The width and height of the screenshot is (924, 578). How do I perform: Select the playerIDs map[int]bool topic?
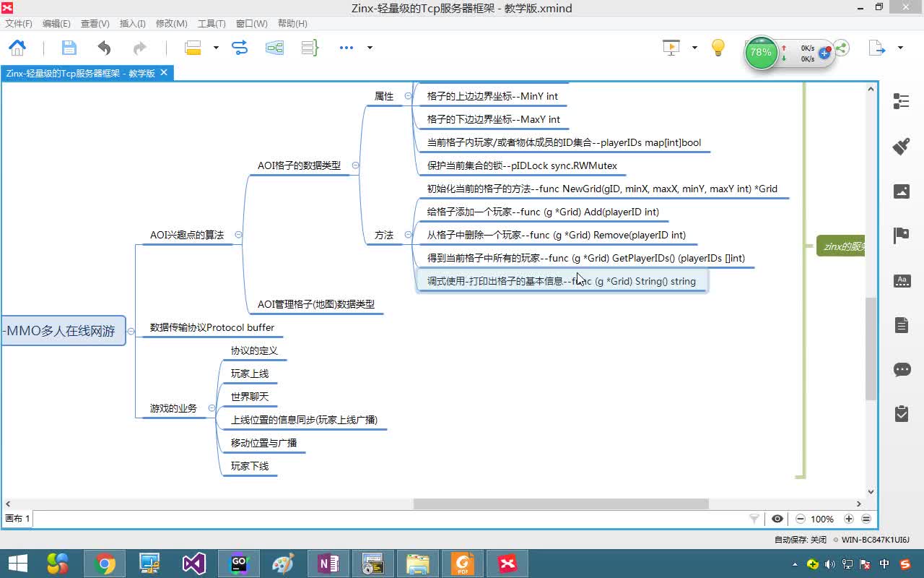pos(564,142)
